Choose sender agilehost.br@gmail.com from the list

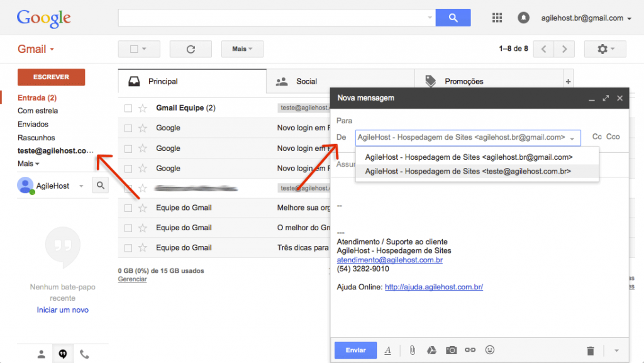click(x=477, y=157)
